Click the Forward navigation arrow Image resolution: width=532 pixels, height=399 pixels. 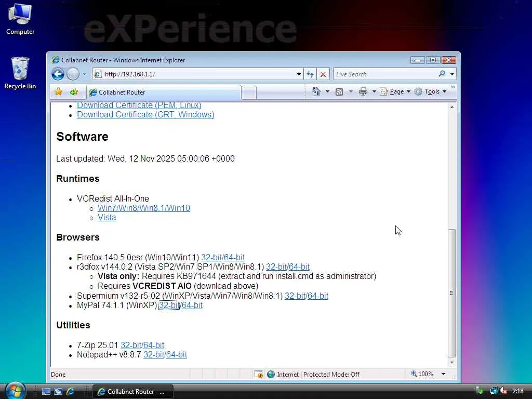[73, 74]
